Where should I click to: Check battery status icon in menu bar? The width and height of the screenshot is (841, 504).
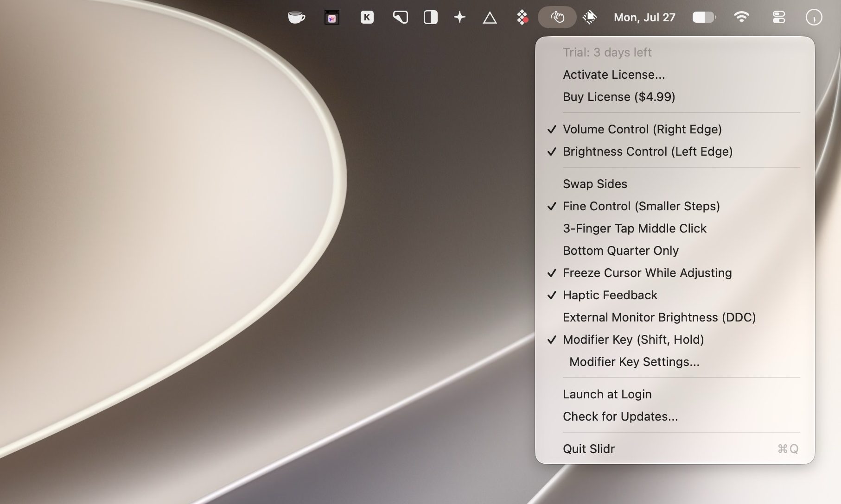tap(704, 18)
